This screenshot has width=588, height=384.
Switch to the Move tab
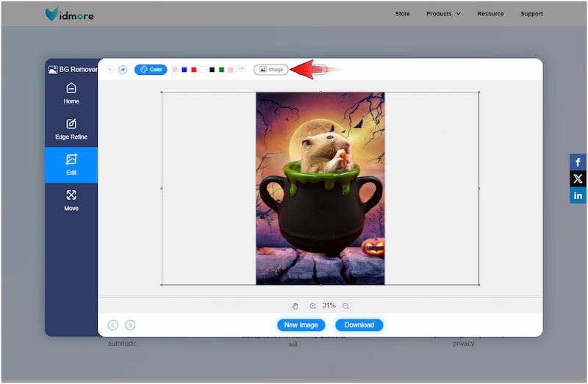pyautogui.click(x=71, y=200)
